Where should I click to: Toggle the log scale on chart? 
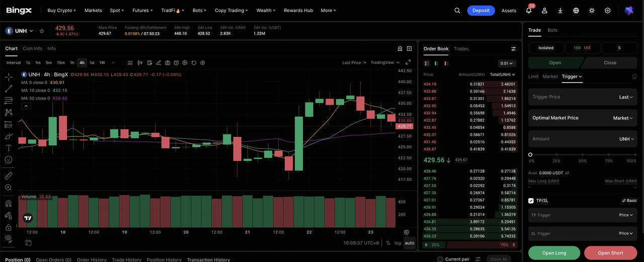tap(397, 243)
